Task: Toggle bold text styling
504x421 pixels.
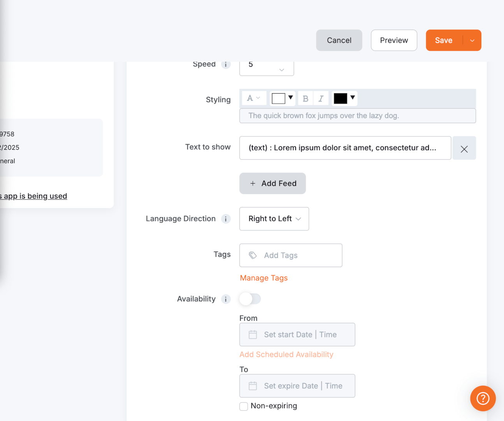Action: point(305,98)
